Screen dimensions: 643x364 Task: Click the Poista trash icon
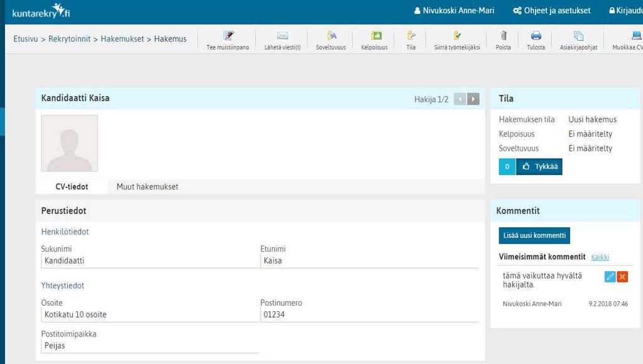click(504, 36)
